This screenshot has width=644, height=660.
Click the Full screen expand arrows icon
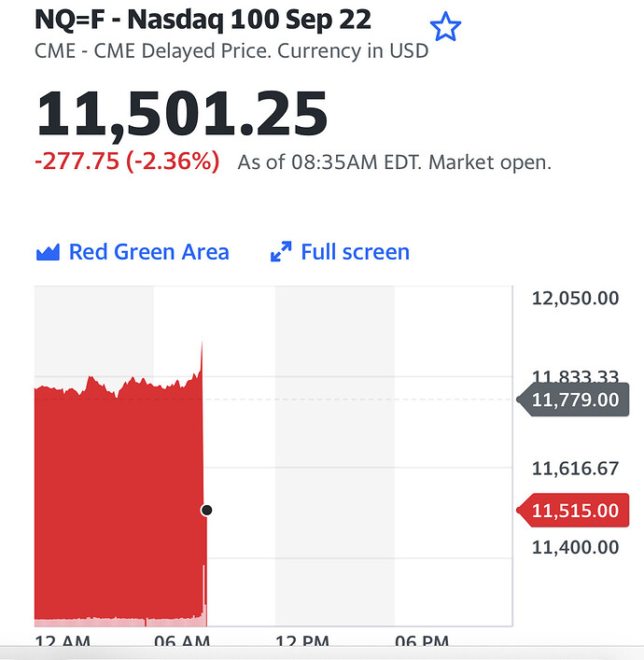[x=281, y=251]
